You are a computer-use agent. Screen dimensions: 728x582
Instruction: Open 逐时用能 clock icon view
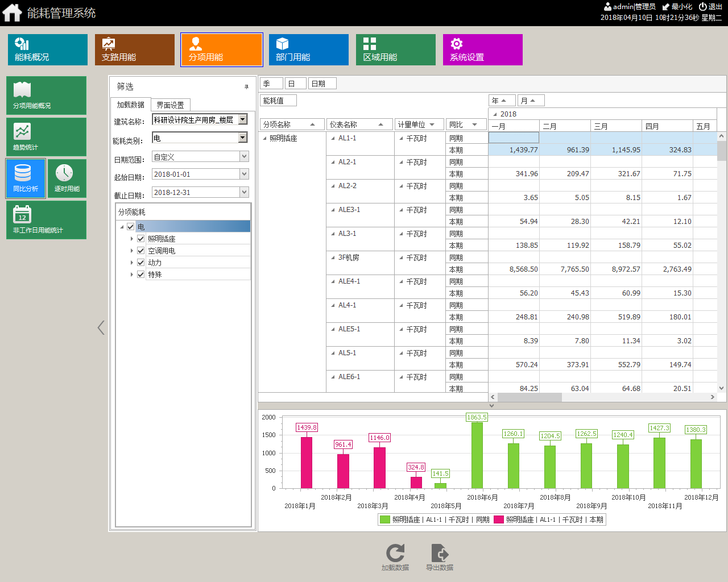[67, 178]
